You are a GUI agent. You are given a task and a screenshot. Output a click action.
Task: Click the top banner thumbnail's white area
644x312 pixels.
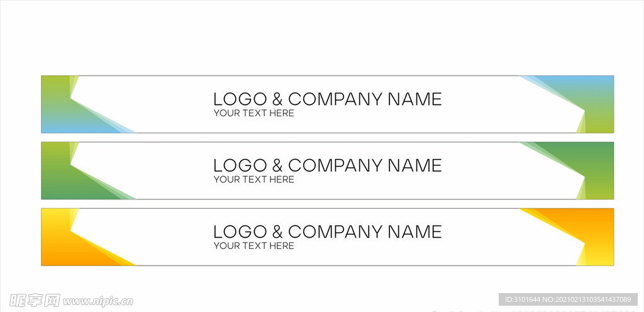point(327,104)
